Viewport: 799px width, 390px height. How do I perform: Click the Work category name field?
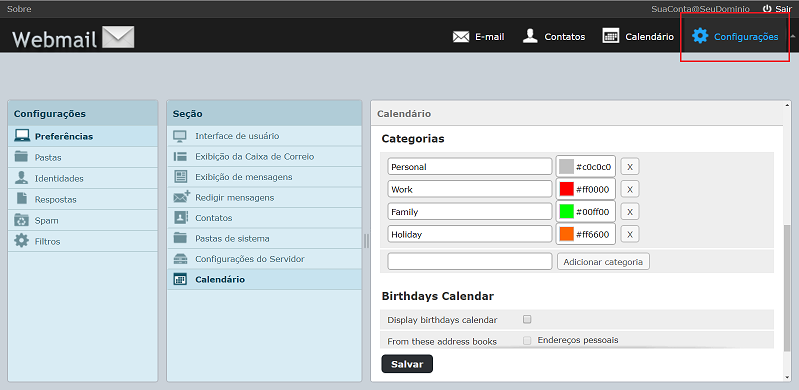(470, 189)
